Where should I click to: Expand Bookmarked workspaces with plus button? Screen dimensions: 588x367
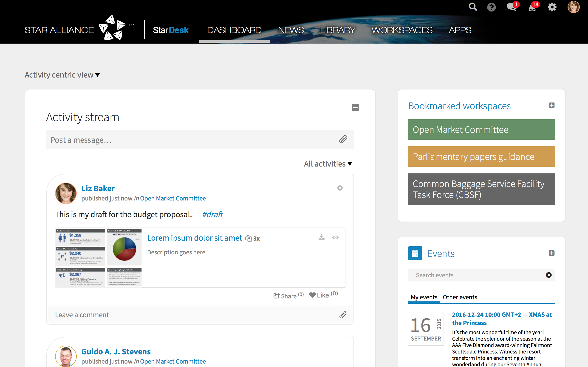click(x=551, y=105)
